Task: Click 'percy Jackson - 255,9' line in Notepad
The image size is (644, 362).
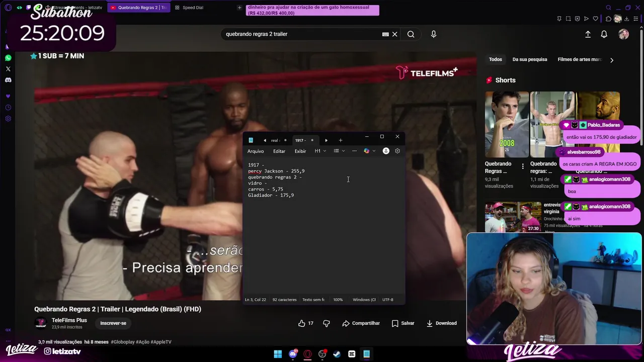Action: (x=276, y=171)
